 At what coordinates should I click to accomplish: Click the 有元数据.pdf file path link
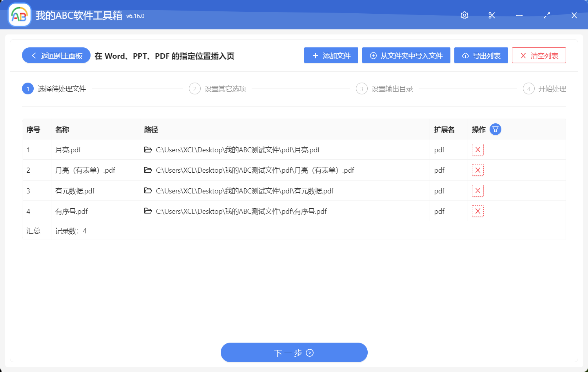pyautogui.click(x=245, y=191)
